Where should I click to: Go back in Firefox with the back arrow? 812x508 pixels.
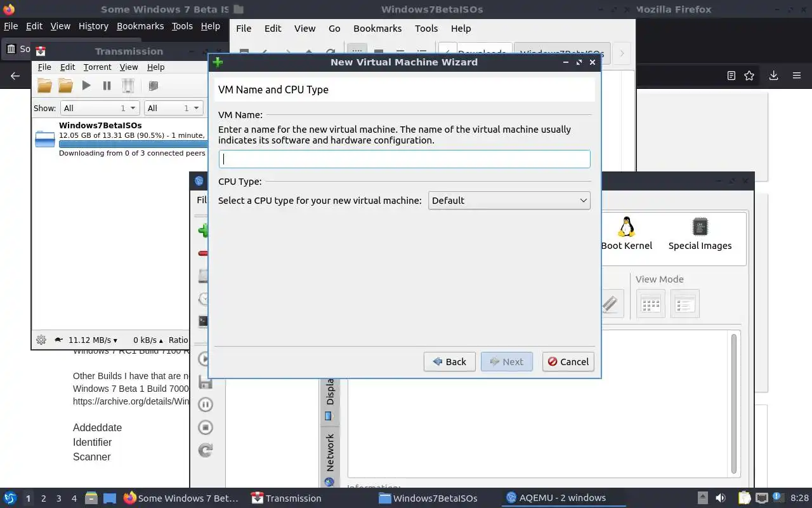(x=15, y=76)
